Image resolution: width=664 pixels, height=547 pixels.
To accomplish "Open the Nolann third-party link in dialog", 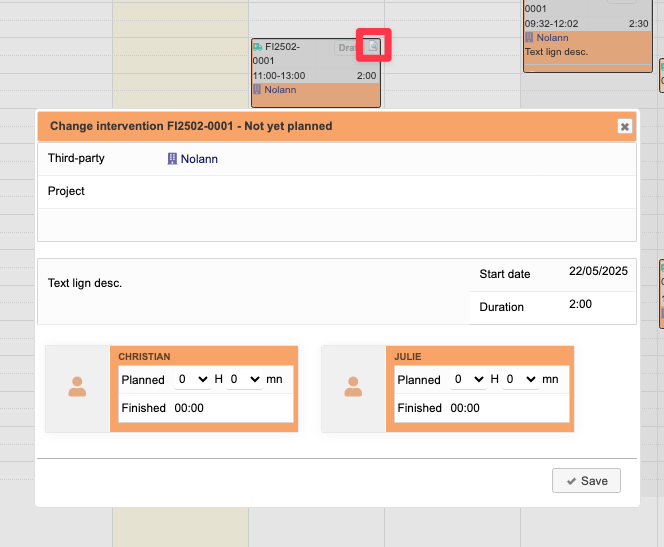I will [199, 158].
